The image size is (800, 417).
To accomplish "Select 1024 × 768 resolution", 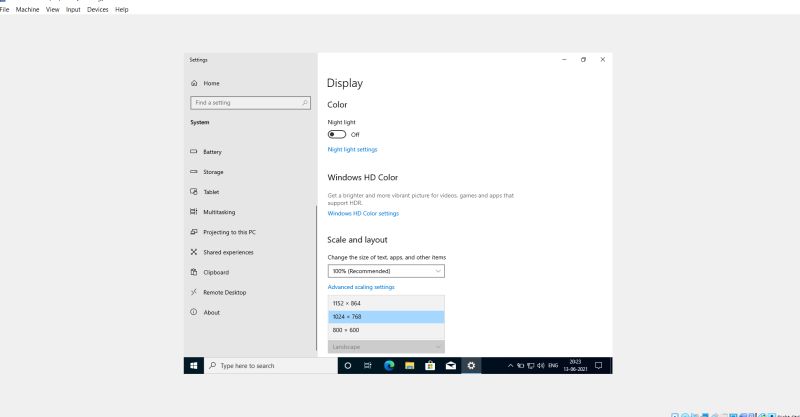I will point(386,316).
